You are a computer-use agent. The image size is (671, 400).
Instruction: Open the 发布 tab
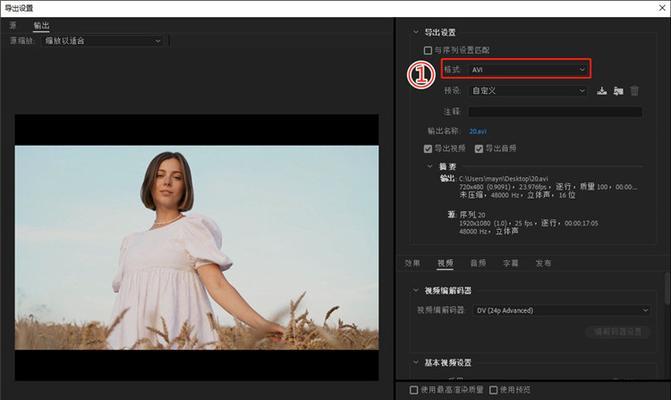click(x=543, y=263)
